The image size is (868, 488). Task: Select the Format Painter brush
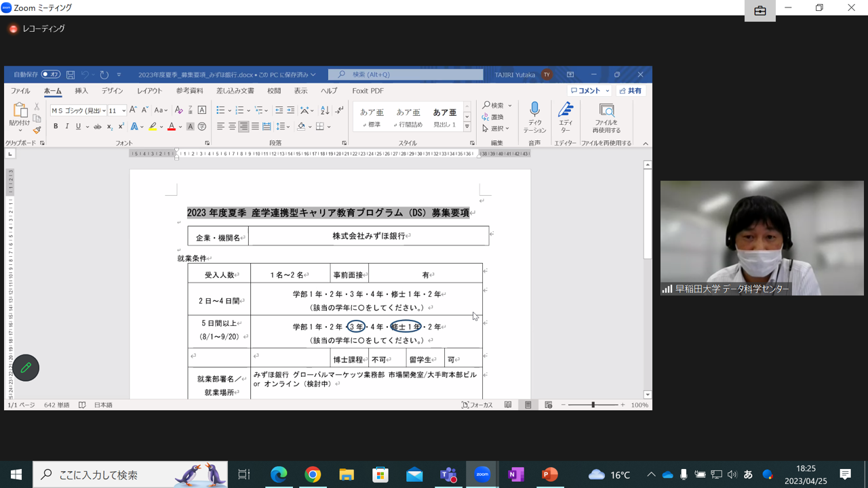click(37, 129)
